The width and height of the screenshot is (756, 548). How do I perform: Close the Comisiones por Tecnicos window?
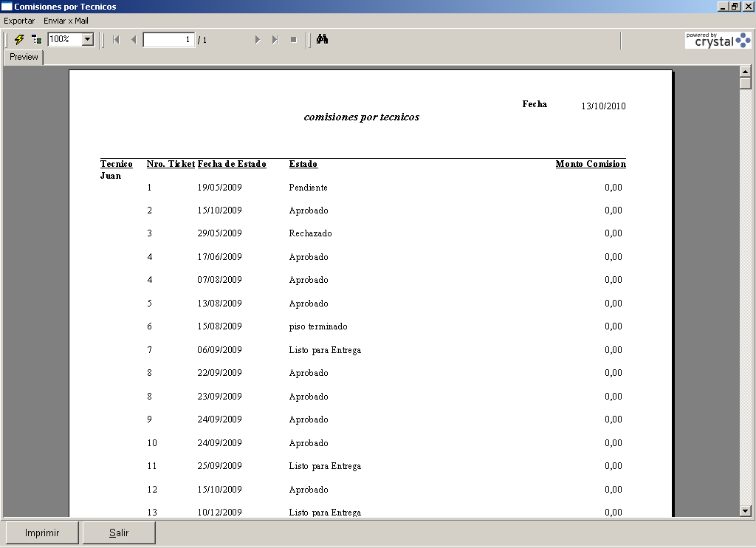(x=748, y=7)
